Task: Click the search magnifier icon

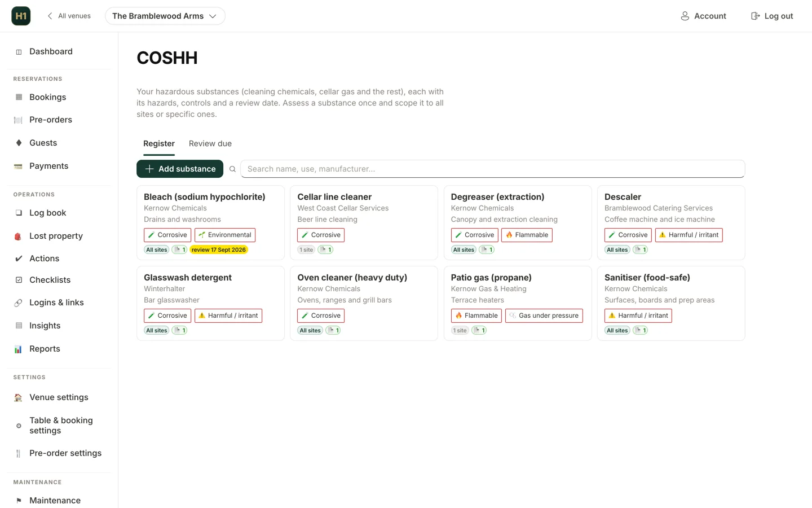Action: click(232, 169)
